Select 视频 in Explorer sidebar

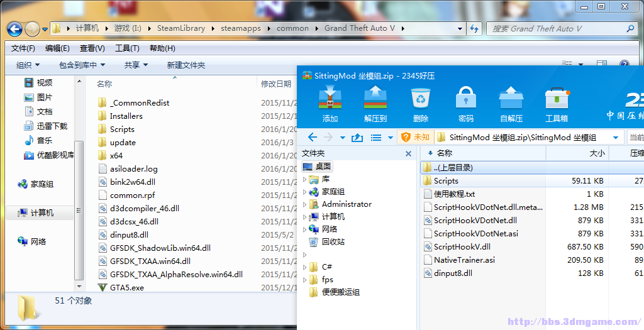38,82
